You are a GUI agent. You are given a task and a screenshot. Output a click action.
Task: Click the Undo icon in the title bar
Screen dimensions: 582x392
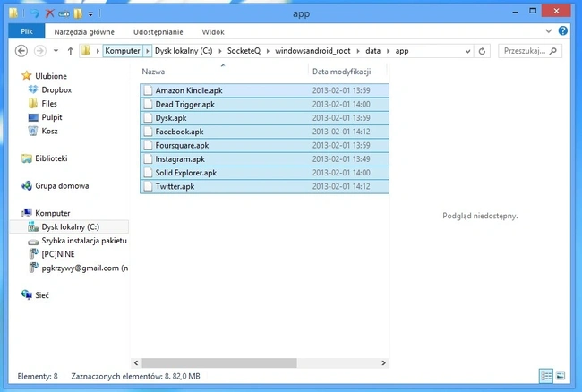tap(35, 13)
